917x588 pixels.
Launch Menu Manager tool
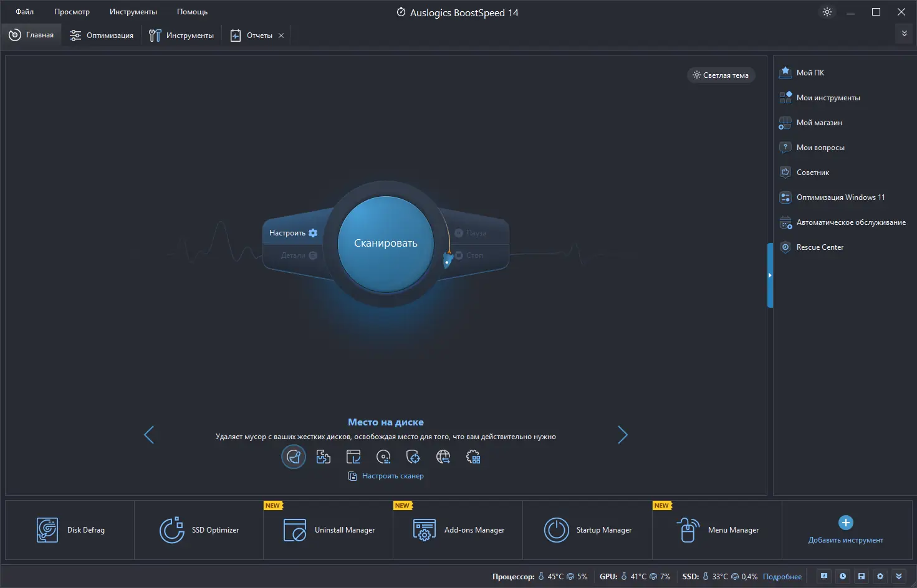(718, 530)
